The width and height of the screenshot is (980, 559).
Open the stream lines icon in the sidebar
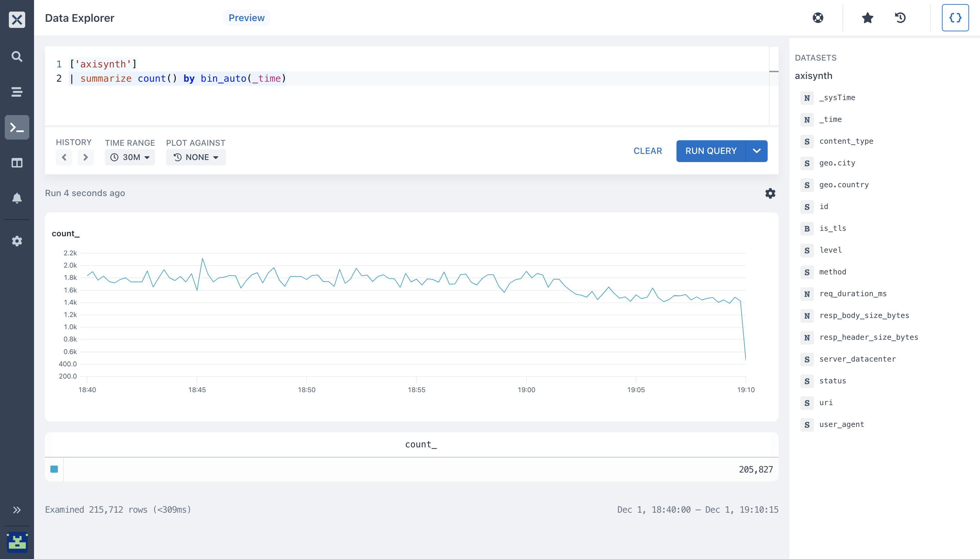tap(17, 92)
